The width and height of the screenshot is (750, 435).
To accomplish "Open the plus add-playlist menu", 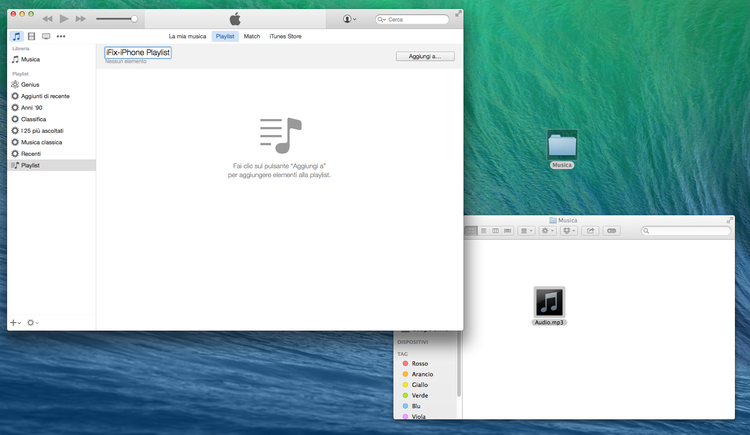I will [x=14, y=323].
